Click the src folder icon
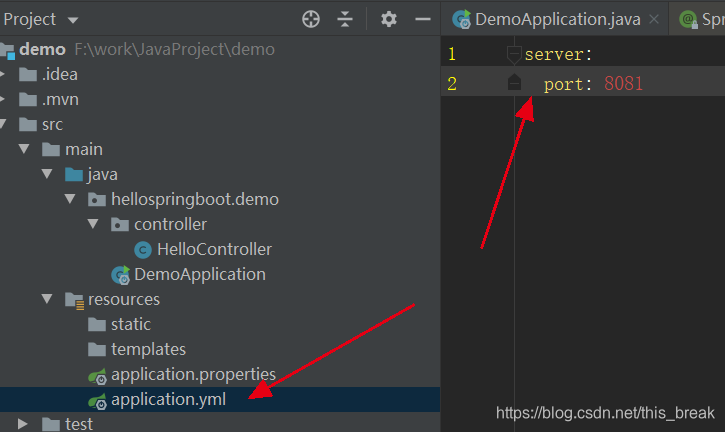 [x=28, y=124]
